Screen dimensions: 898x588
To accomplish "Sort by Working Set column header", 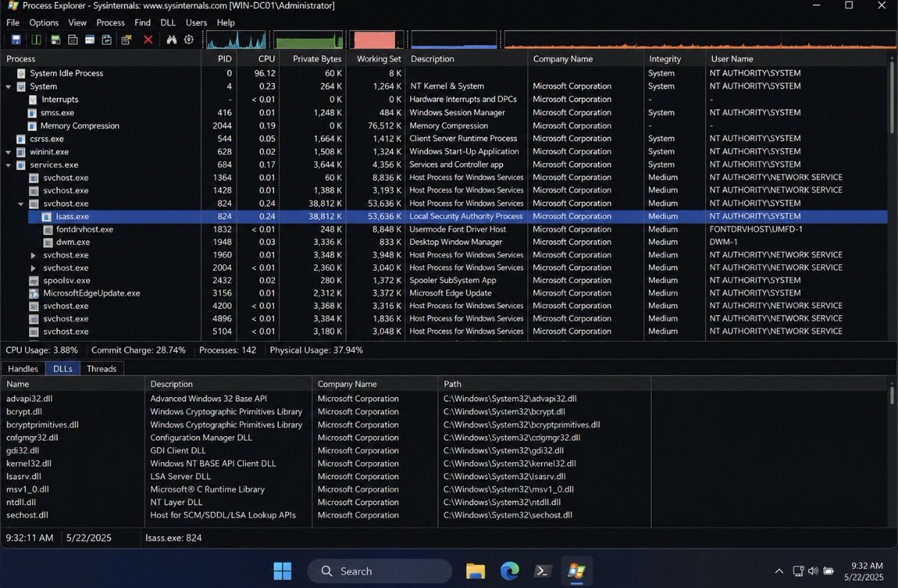I will (376, 58).
